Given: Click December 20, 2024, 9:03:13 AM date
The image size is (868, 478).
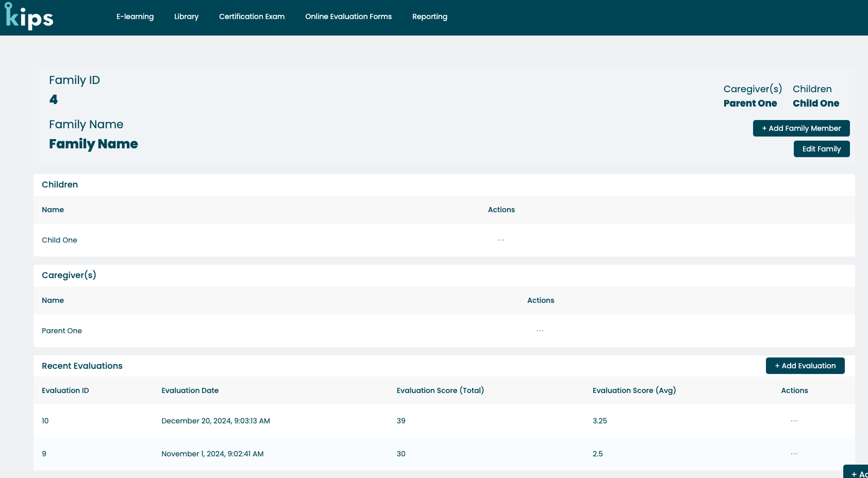Looking at the screenshot, I should pyautogui.click(x=215, y=421).
